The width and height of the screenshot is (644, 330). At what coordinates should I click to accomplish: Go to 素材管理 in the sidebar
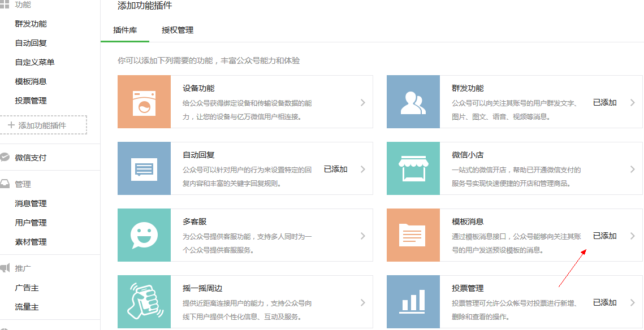[31, 242]
